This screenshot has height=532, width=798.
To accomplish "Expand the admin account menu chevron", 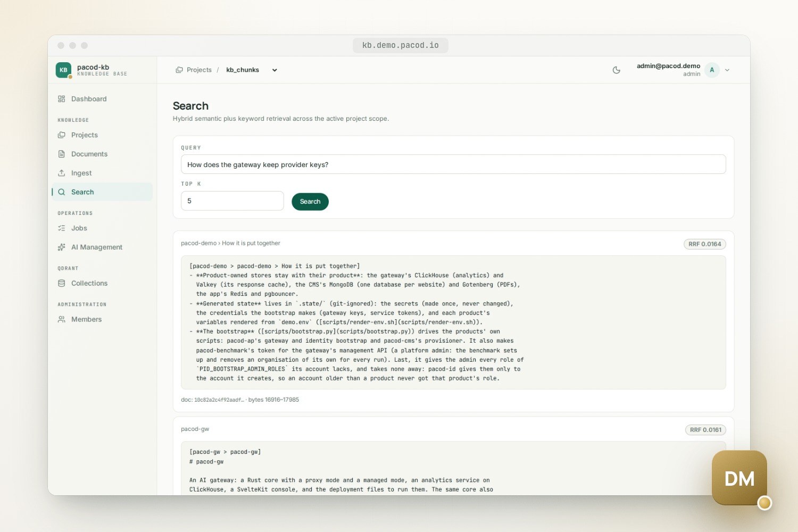I will 727,70.
